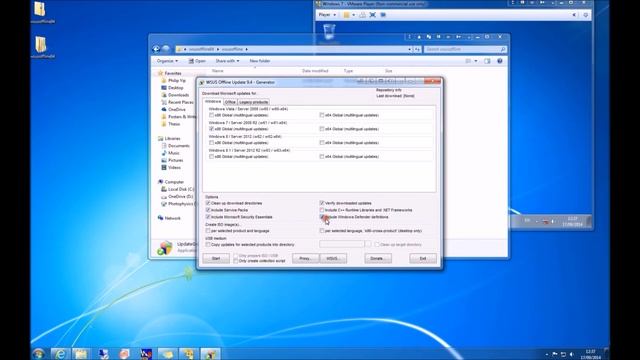Click the USB target directory input field

(x=342, y=244)
